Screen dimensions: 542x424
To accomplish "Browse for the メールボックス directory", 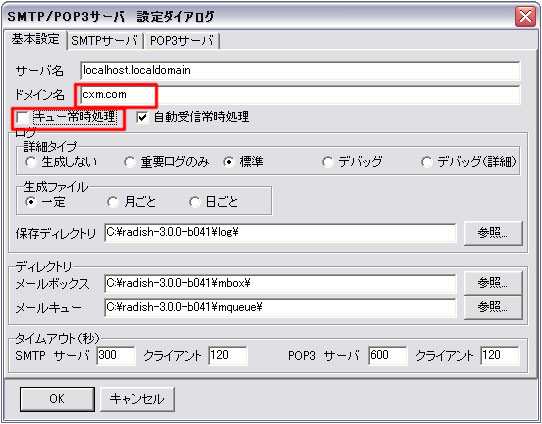I will (493, 283).
